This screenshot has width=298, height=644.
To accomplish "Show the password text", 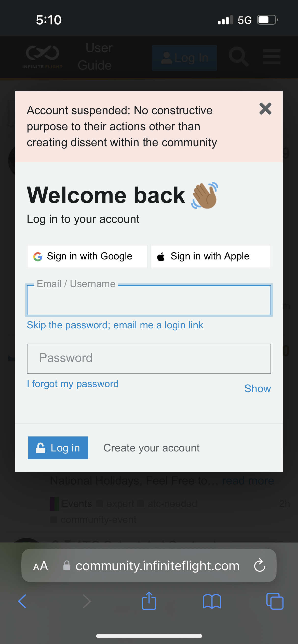I will (258, 388).
